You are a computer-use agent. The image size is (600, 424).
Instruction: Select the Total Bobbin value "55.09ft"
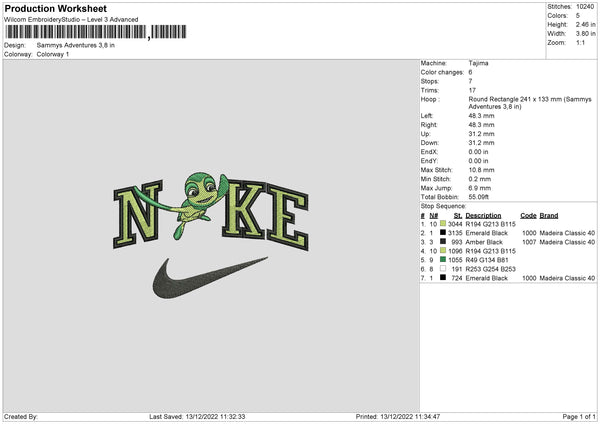point(479,197)
